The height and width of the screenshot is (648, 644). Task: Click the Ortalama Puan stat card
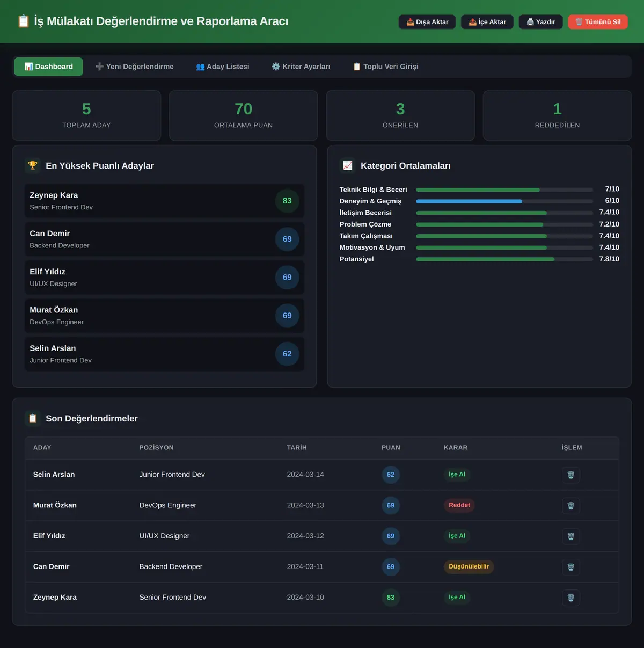point(244,115)
